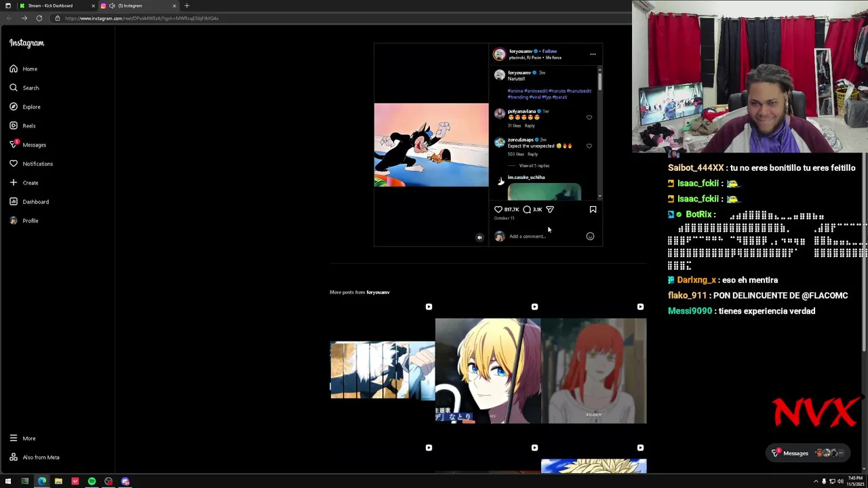Play the Tom and Jerry reel video
This screenshot has height=488, width=868.
(x=431, y=145)
